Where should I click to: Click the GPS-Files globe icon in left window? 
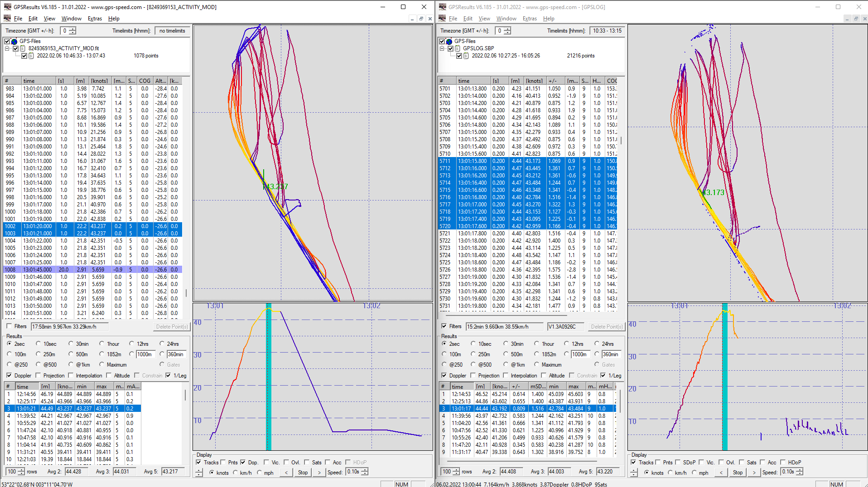14,41
